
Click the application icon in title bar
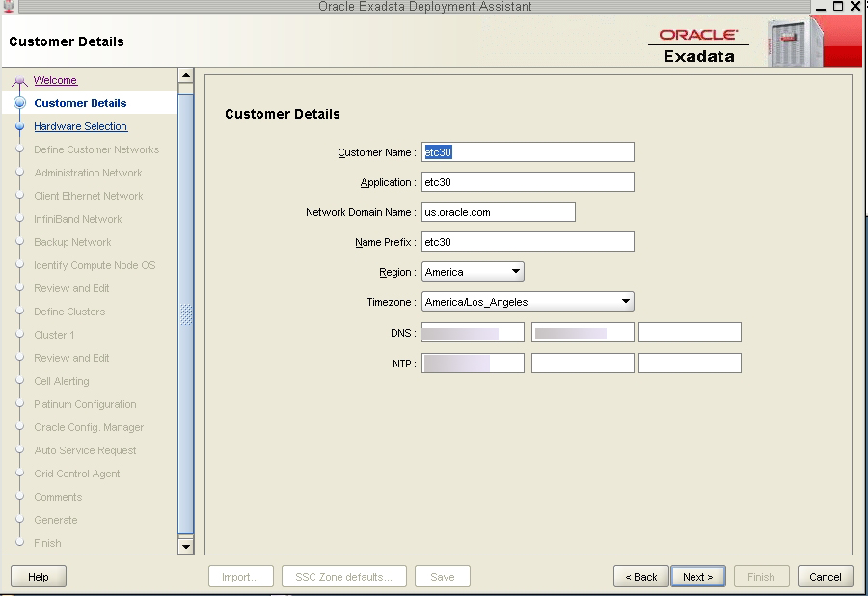(9, 7)
